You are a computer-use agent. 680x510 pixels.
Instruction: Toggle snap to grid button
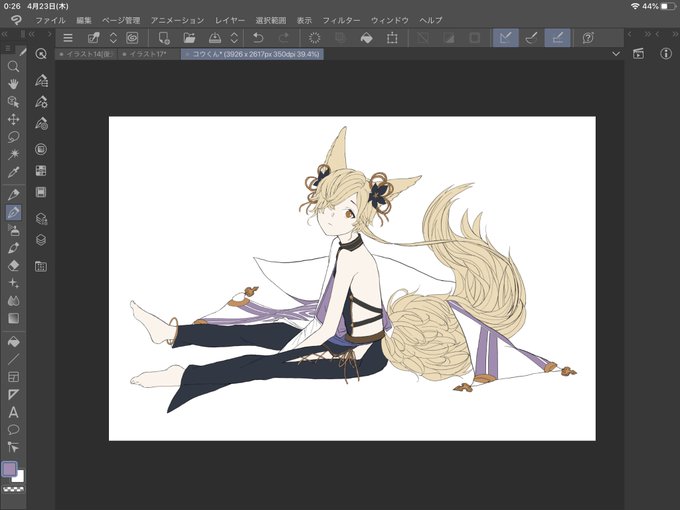[558, 38]
